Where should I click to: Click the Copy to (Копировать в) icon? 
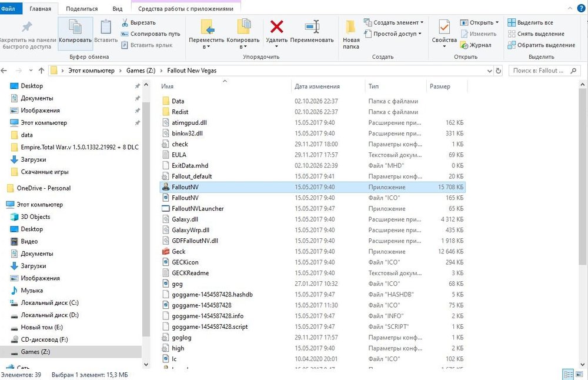pyautogui.click(x=243, y=27)
